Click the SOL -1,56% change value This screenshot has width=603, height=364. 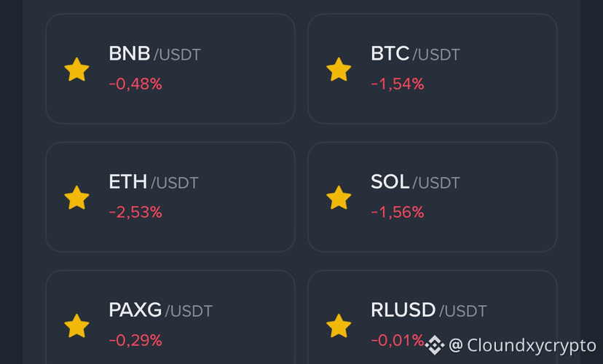click(x=397, y=212)
